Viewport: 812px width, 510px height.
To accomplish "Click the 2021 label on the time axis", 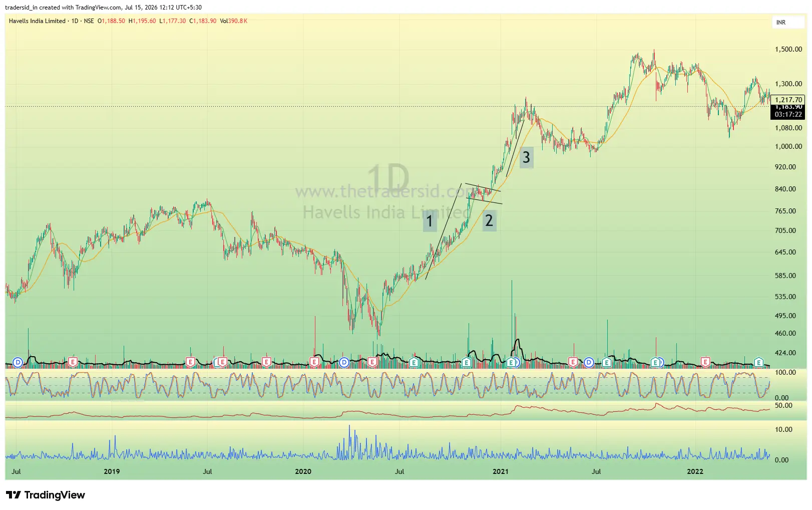I will [500, 471].
